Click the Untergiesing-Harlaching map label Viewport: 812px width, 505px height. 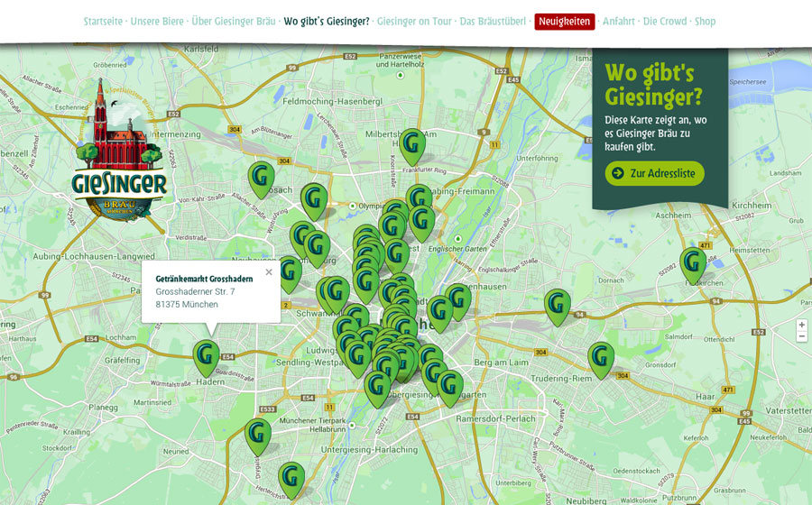coord(369,450)
